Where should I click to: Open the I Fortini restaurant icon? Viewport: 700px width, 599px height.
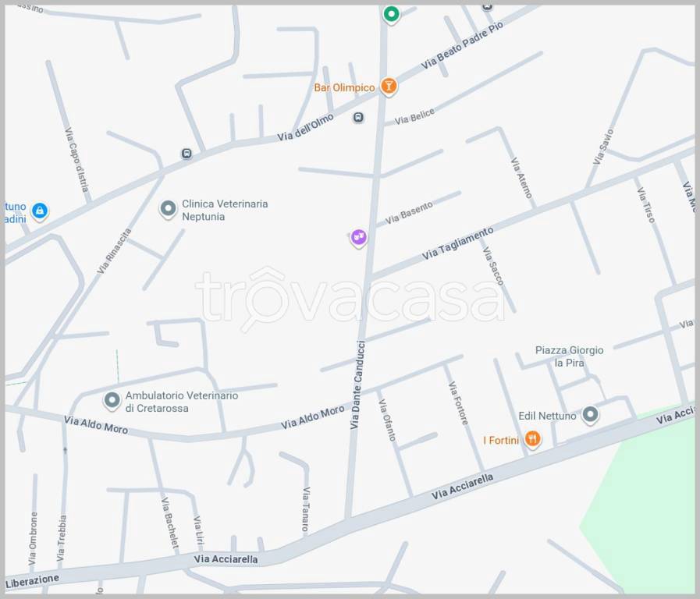tap(532, 440)
